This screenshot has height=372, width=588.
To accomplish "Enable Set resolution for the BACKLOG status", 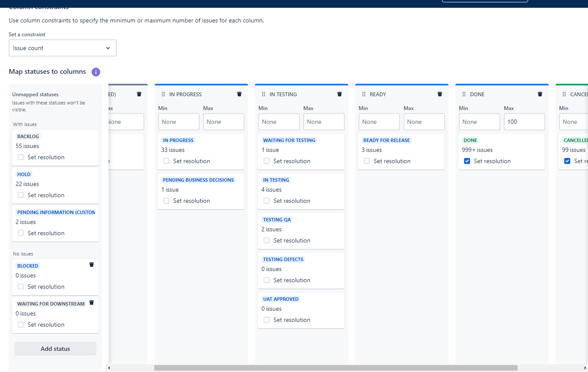I will (20, 157).
